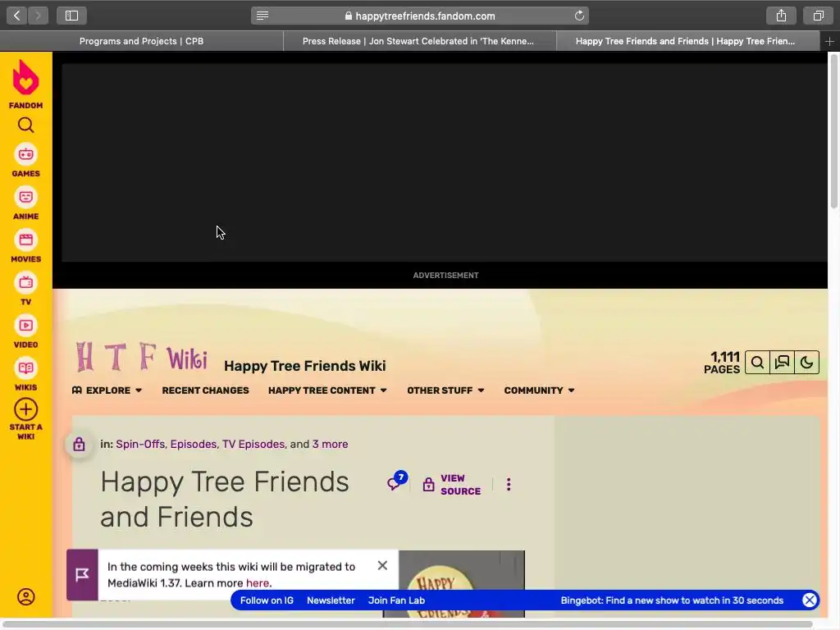Open the Spin-Offs category link
840x630 pixels.
(x=140, y=444)
